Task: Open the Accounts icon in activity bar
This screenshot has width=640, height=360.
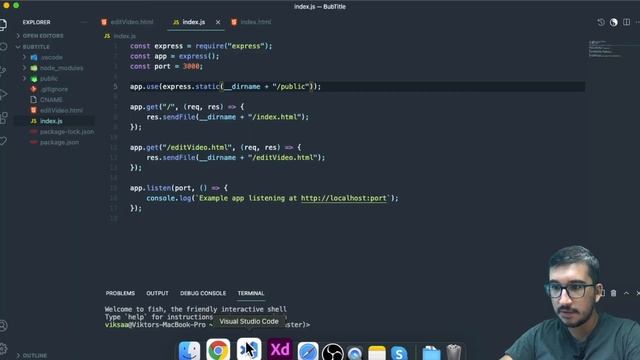Action: pyautogui.click(x=3, y=326)
